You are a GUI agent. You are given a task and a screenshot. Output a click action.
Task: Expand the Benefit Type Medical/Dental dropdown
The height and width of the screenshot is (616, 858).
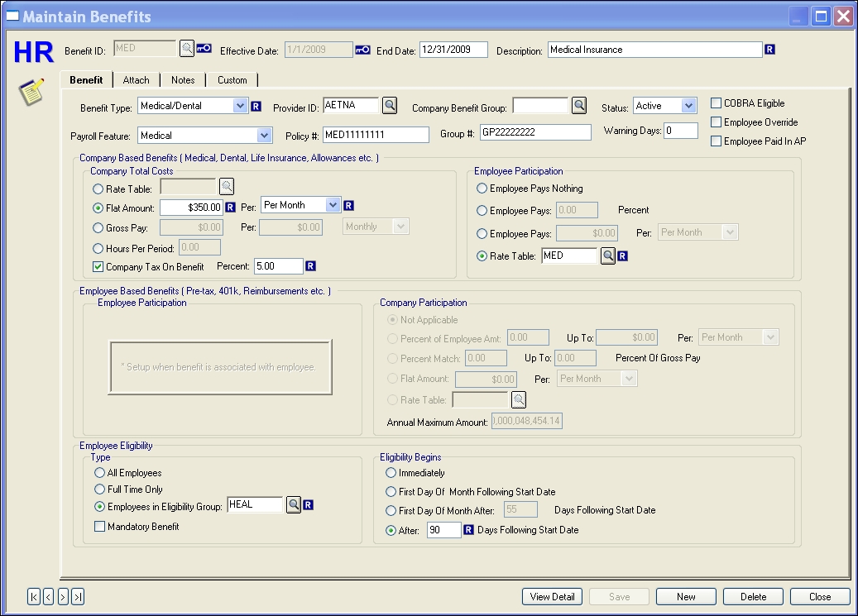(240, 106)
